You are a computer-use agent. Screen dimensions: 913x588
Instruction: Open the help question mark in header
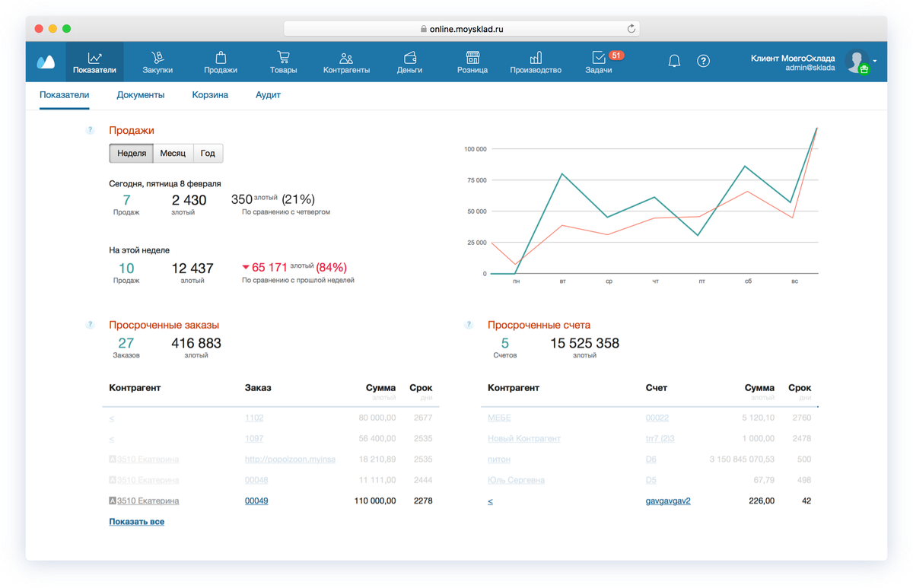[704, 61]
